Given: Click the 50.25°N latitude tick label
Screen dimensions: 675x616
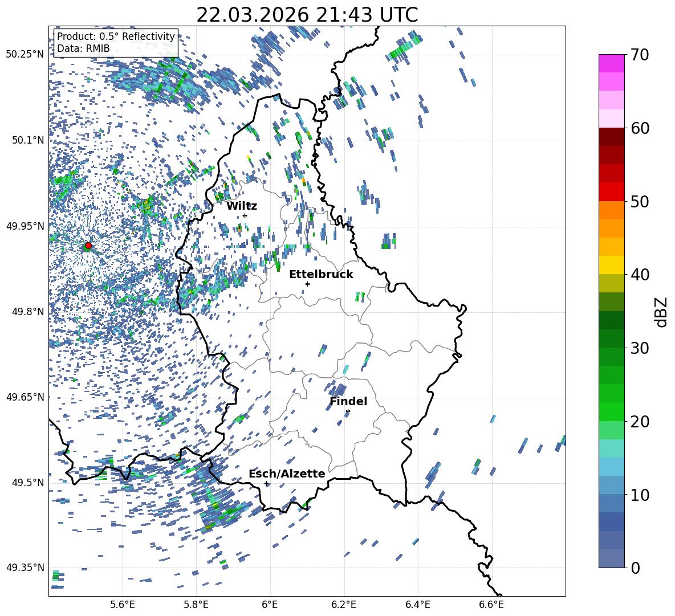Looking at the screenshot, I should pyautogui.click(x=25, y=54).
